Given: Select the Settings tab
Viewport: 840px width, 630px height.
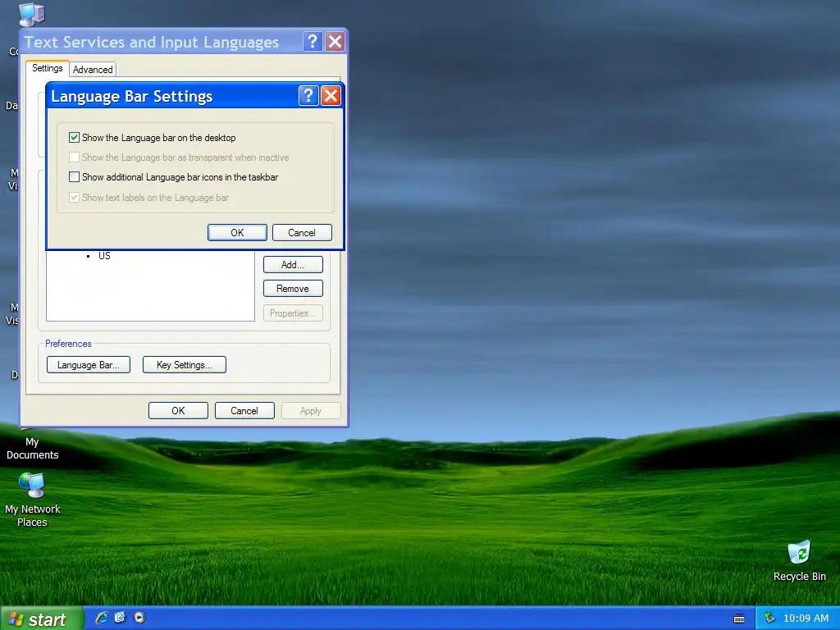Looking at the screenshot, I should coord(47,69).
